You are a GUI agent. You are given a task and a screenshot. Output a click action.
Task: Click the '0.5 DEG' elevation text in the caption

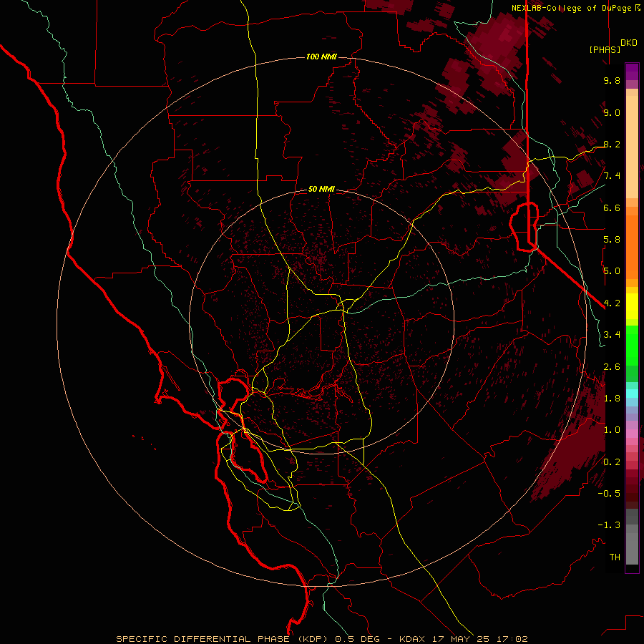point(360,639)
